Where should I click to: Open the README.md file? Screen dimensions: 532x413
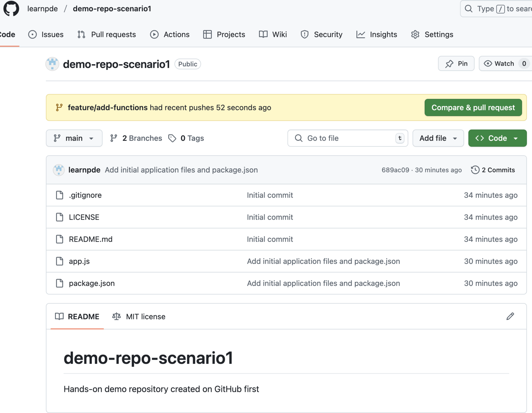(91, 239)
